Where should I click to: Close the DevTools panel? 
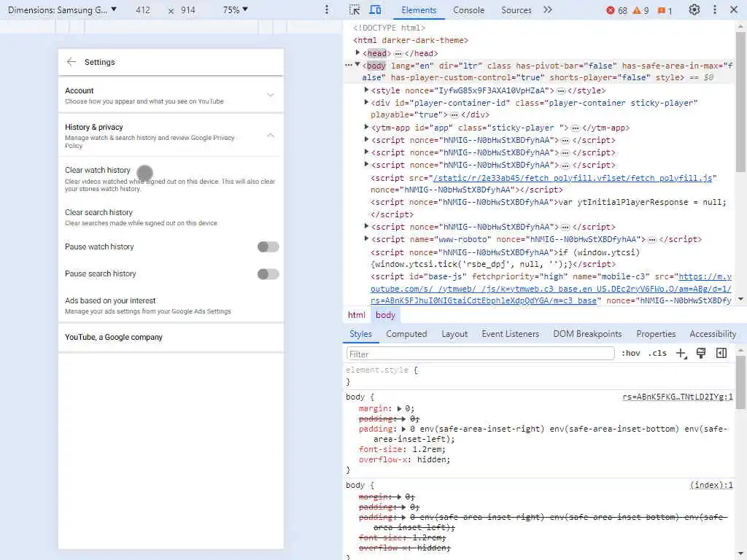click(x=734, y=10)
